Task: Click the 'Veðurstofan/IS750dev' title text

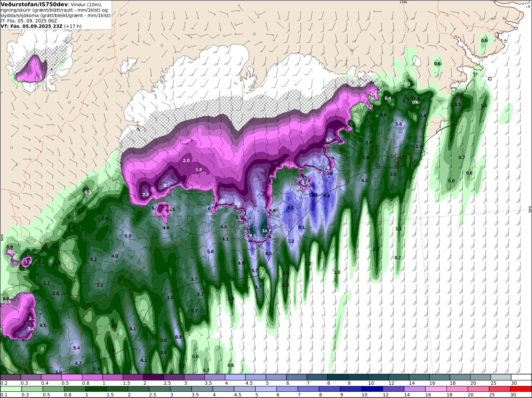Action: pyautogui.click(x=34, y=4)
